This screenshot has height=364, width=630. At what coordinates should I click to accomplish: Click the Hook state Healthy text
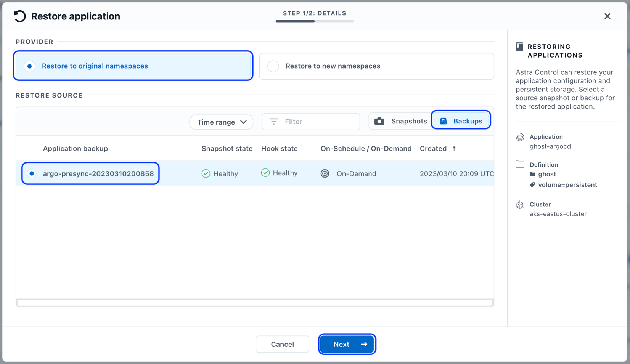(285, 173)
